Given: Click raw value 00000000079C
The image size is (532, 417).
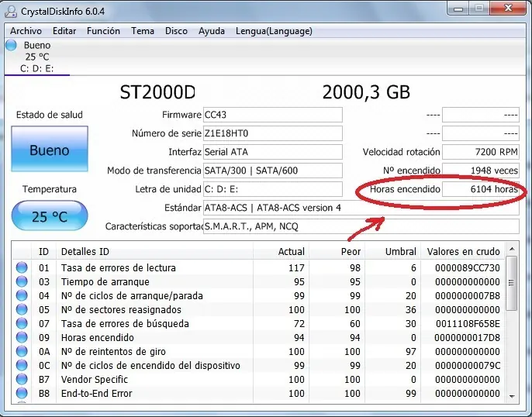Looking at the screenshot, I should [468, 366].
